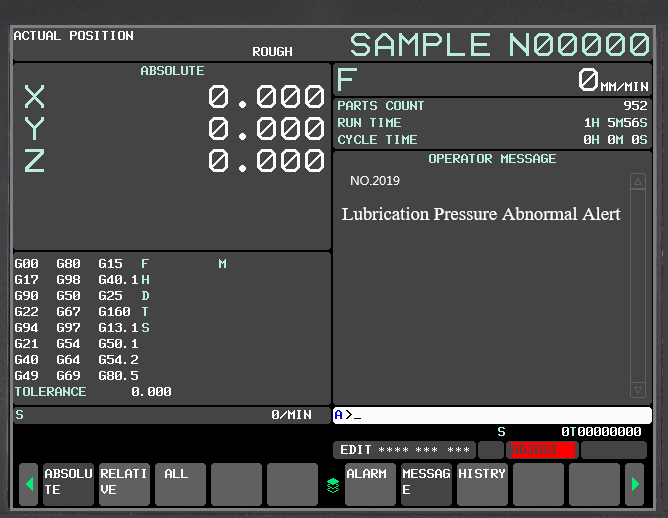Image resolution: width=668 pixels, height=518 pixels.
Task: Select the X axis absolute value
Action: coord(266,97)
